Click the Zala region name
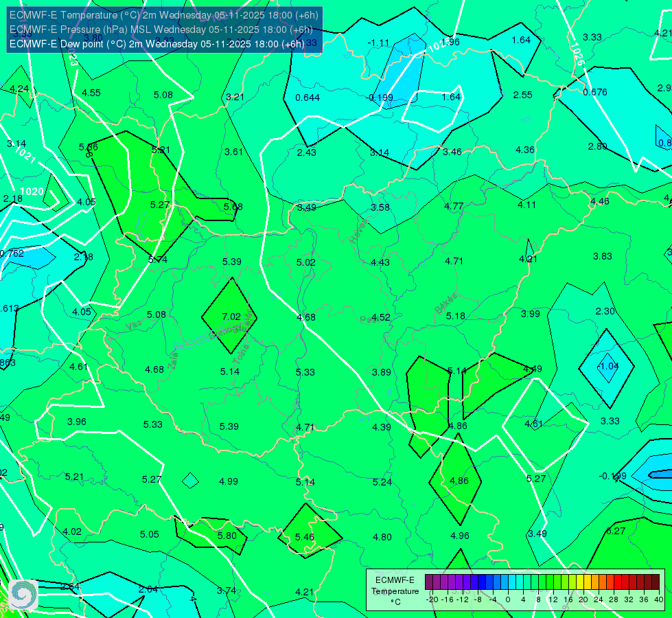This screenshot has width=672, height=618. click(173, 360)
